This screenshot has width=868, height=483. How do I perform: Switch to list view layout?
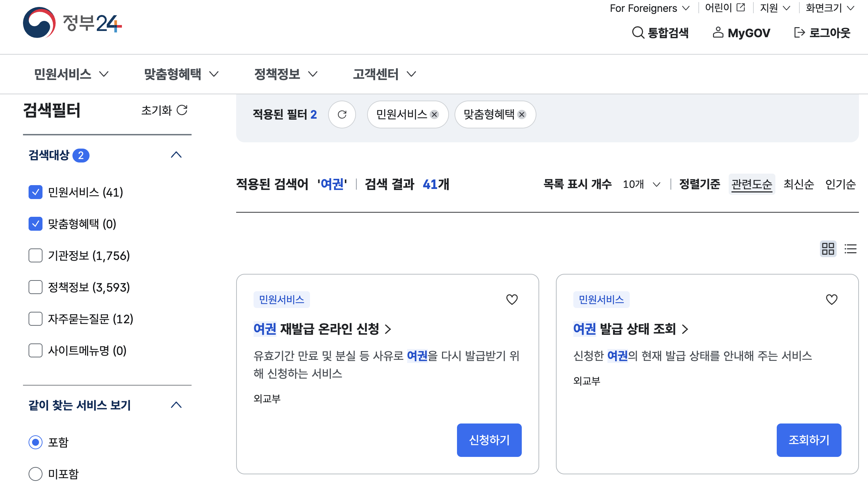[850, 249]
